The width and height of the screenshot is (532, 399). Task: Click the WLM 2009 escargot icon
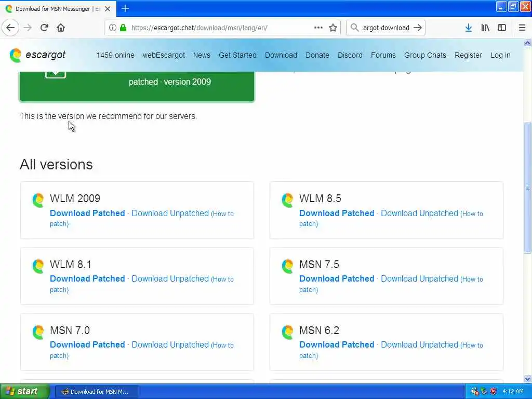click(38, 200)
